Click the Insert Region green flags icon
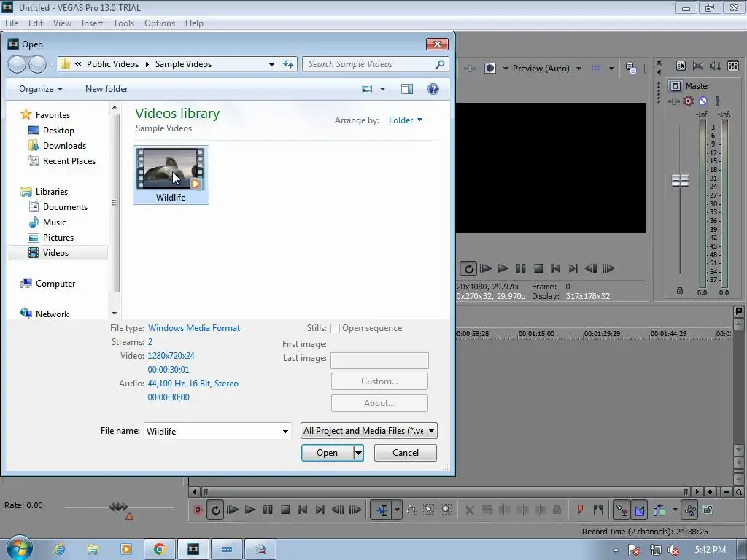This screenshot has height=560, width=747. click(x=598, y=510)
